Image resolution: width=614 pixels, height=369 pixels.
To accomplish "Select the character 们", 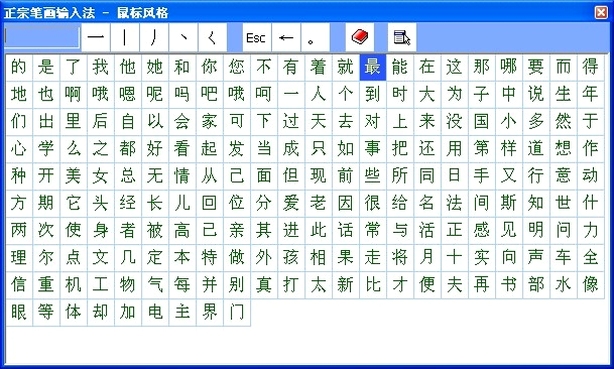I will (19, 121).
